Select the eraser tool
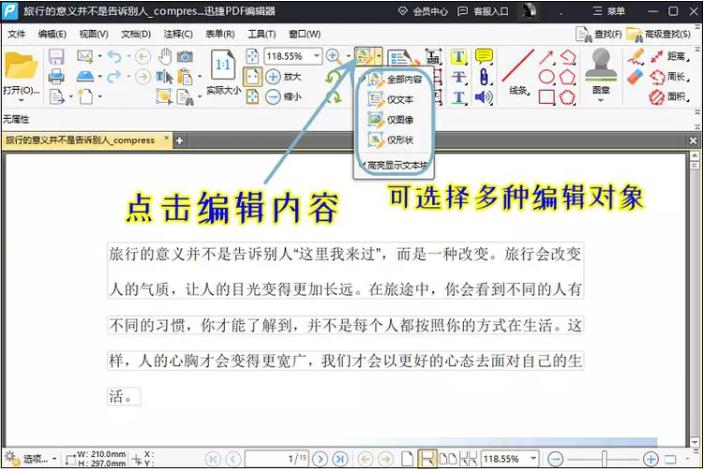 (635, 77)
